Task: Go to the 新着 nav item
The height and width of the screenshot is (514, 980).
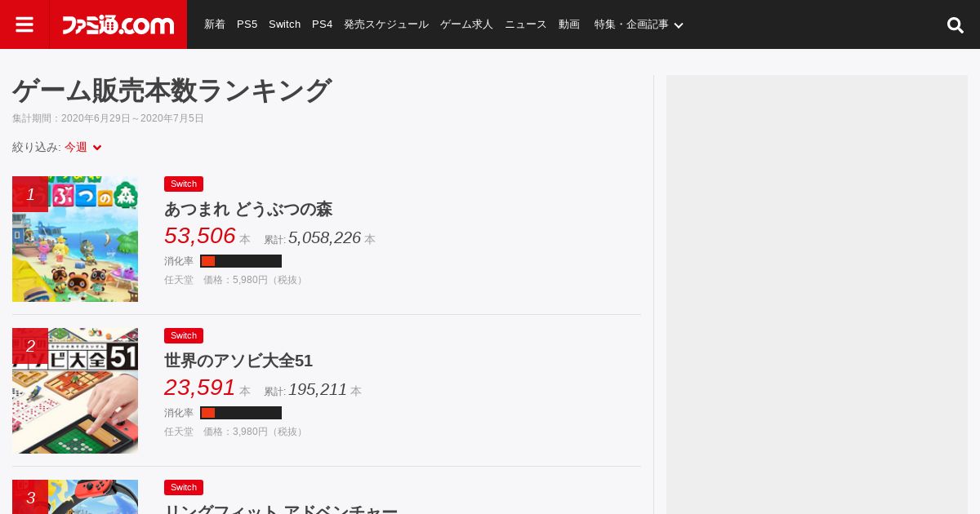Action: [215, 24]
